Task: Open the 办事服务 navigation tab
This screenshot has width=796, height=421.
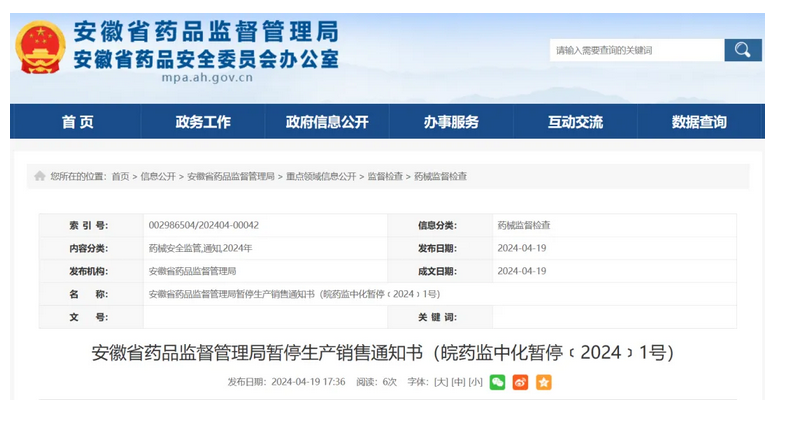Action: tap(451, 122)
